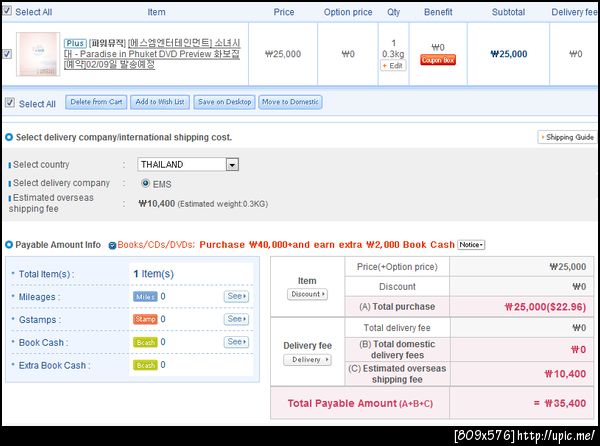
Task: Open the Shipping Guide
Action: (x=567, y=137)
